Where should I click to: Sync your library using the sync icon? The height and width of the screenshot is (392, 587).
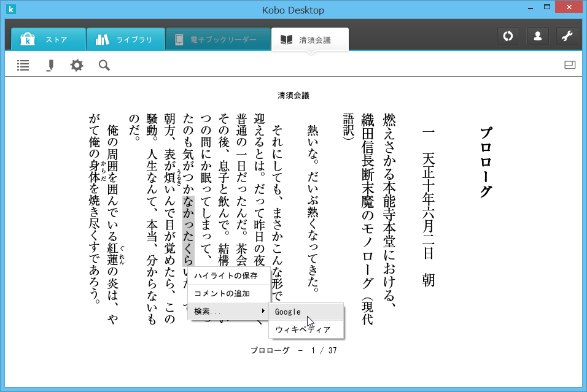(x=508, y=36)
